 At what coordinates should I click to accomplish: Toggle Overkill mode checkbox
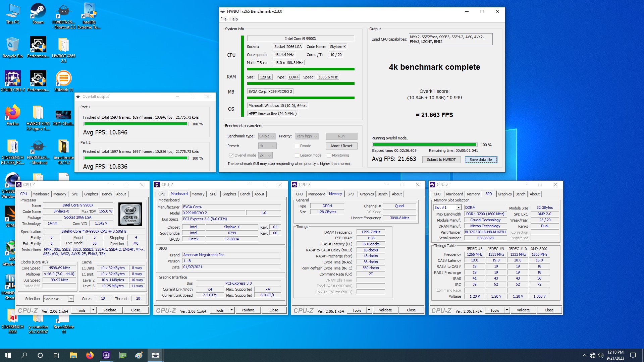(231, 155)
